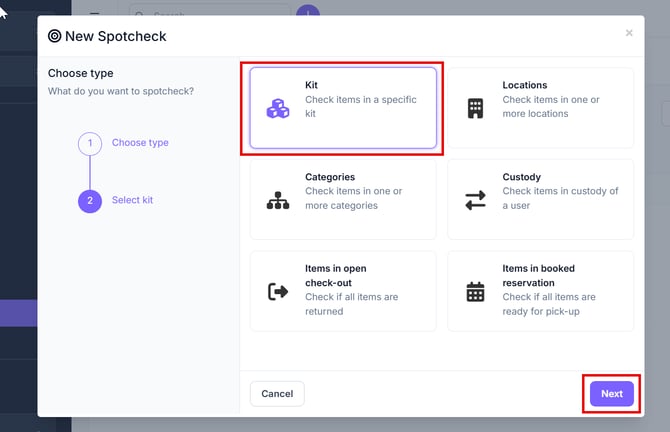This screenshot has width=670, height=432.
Task: Click the Kit cubes icon
Action: 278,109
